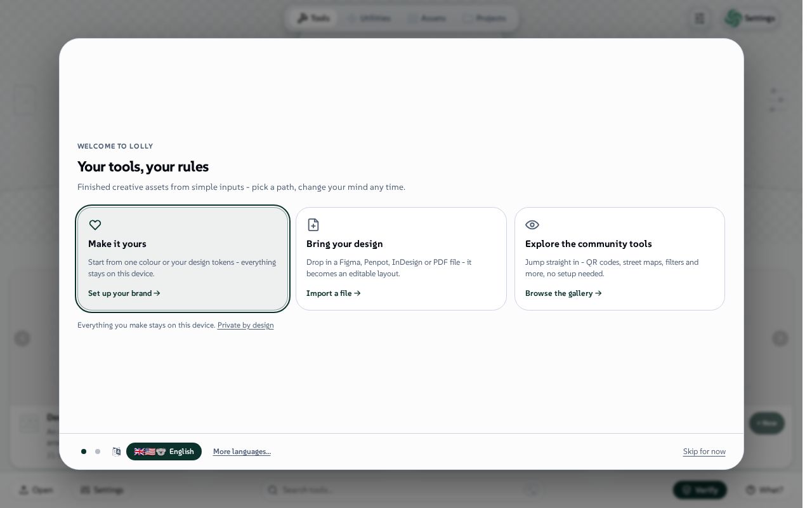
Task: Open the More languages... list
Action: [x=242, y=451]
